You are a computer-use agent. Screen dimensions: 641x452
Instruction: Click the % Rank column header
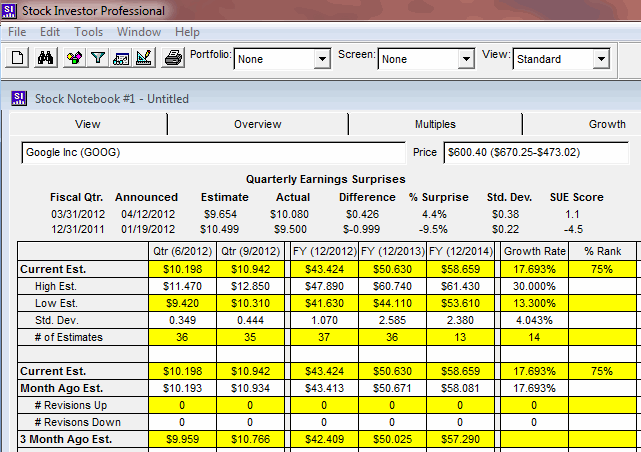pos(604,251)
